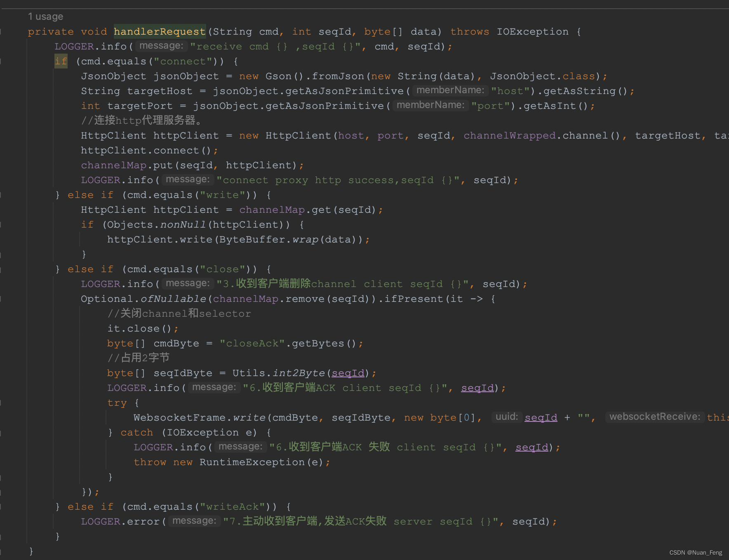Click ByteBuffer.wrap in the httpClient.write line
This screenshot has width=729, height=560.
click(268, 240)
